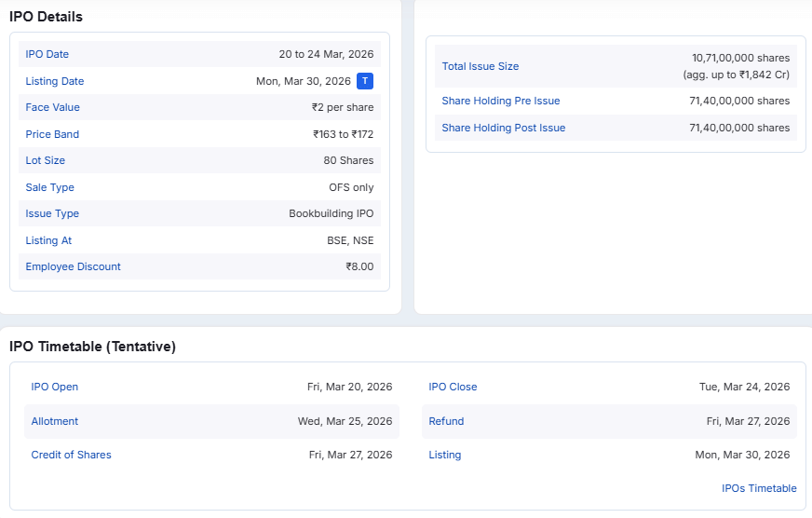This screenshot has height=518, width=812.
Task: Click Share Holding Post Issue label
Action: pos(504,128)
